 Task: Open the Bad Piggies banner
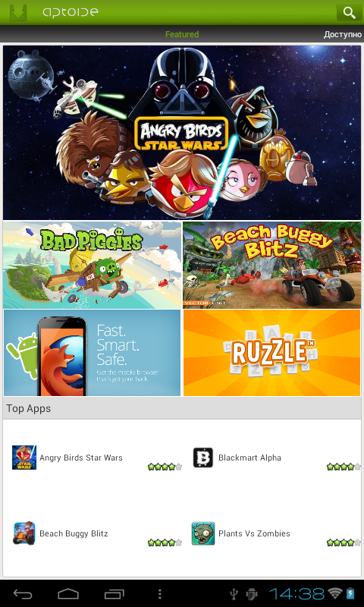pyautogui.click(x=92, y=265)
